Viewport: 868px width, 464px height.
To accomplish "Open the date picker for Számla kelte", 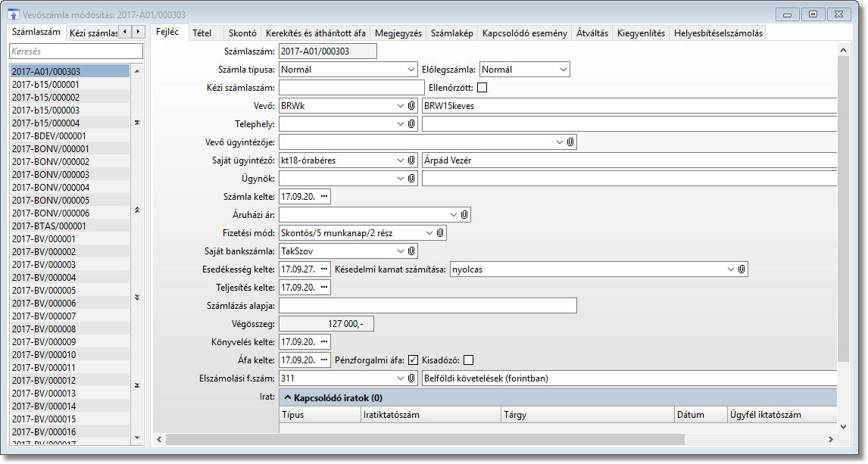I will pos(324,196).
